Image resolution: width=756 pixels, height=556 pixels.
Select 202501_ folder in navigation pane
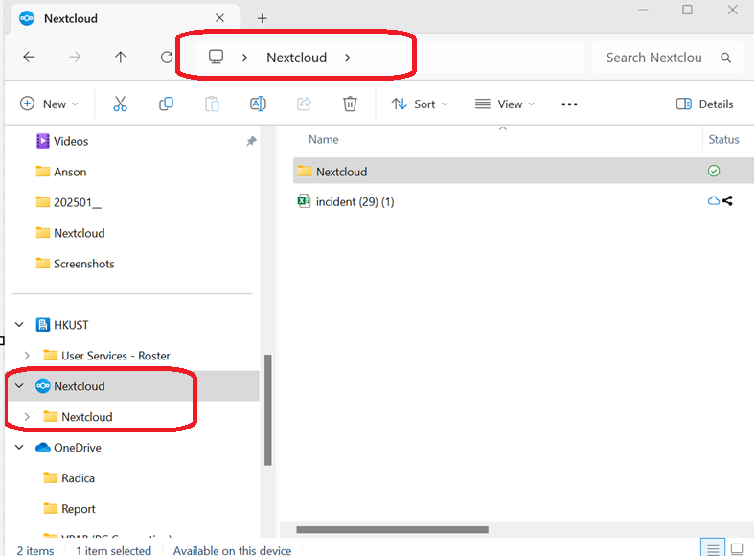(68, 202)
